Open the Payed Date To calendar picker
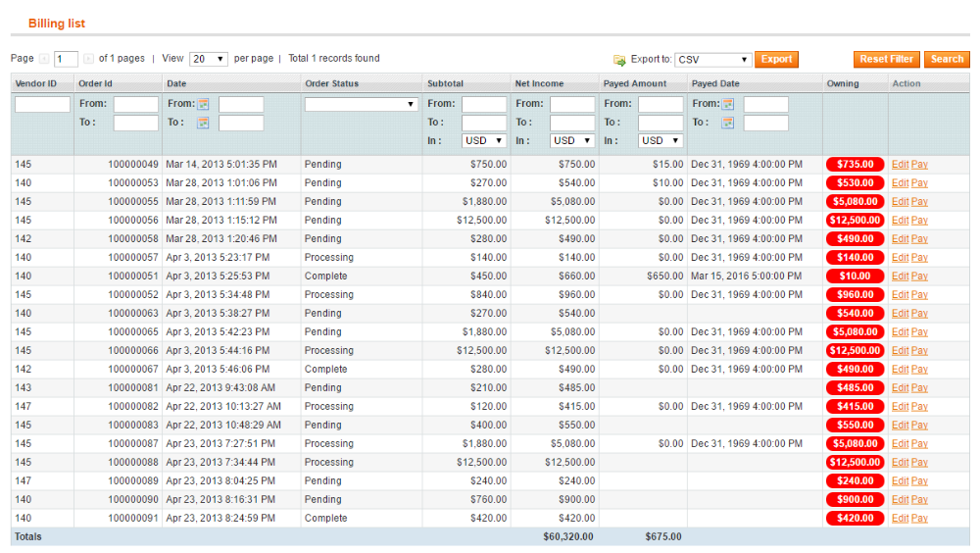This screenshot has width=980, height=553. (x=728, y=124)
